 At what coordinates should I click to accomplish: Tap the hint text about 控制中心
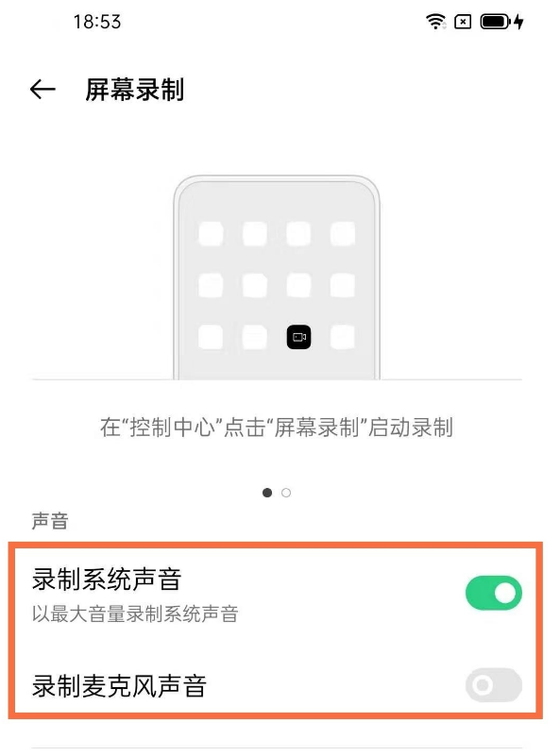click(x=280, y=428)
